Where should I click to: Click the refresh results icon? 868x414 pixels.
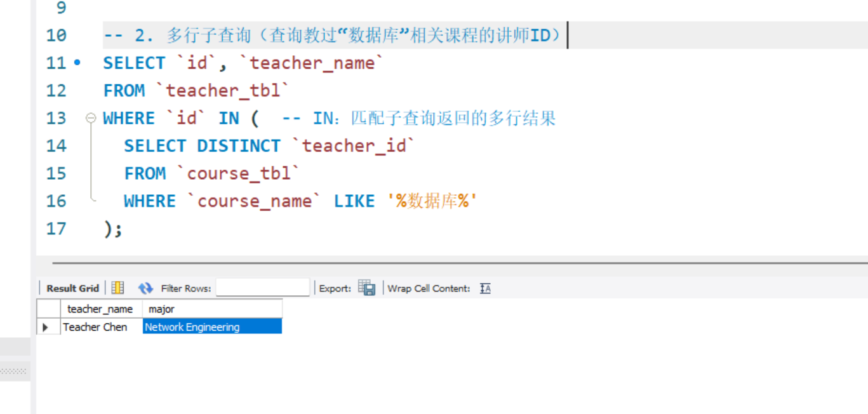point(146,288)
